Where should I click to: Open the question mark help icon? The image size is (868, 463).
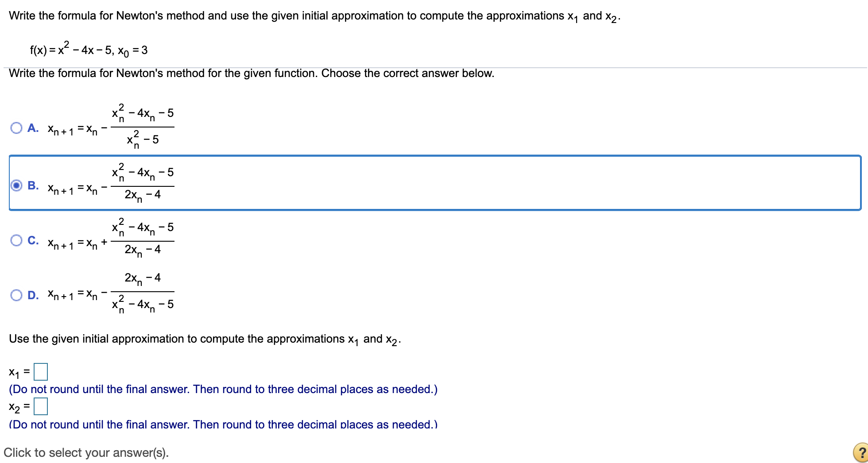click(860, 452)
